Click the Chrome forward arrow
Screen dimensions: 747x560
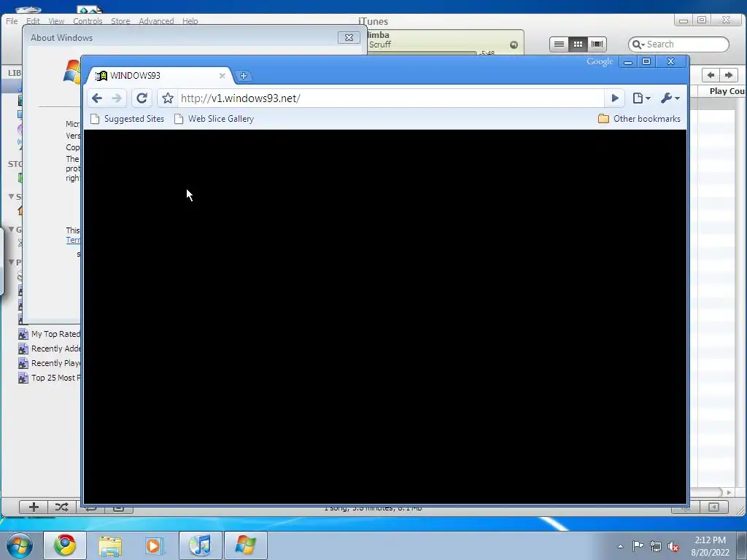coord(117,98)
